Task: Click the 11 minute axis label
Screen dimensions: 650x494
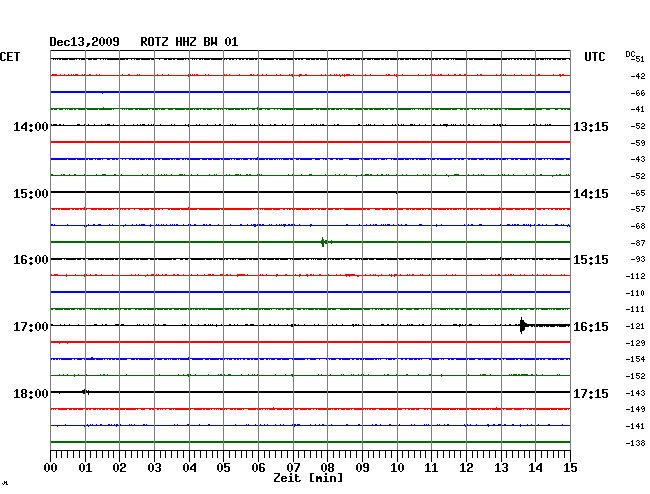Action: 431,467
